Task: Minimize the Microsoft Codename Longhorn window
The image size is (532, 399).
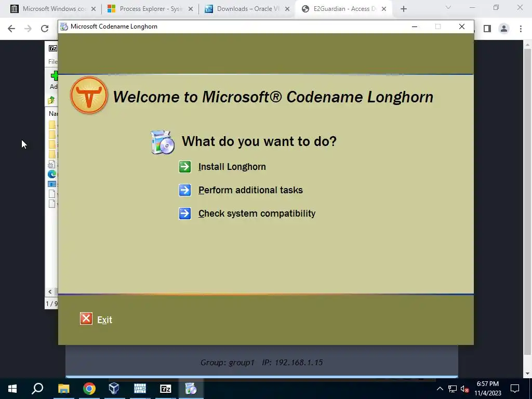Action: pos(415,26)
